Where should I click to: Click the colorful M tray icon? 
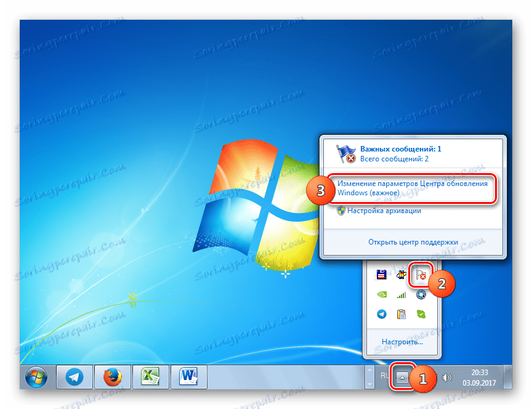pyautogui.click(x=401, y=274)
